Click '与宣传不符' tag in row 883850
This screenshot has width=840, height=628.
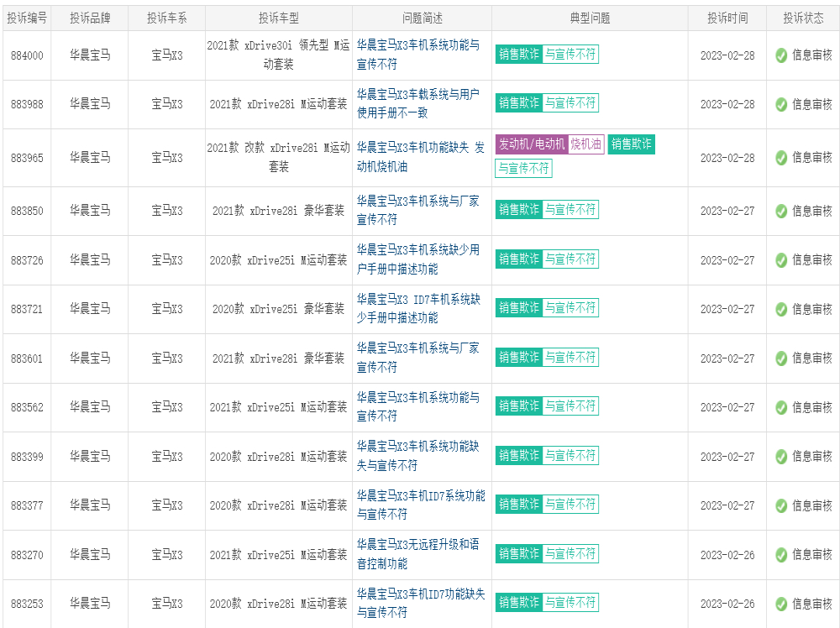pos(570,209)
